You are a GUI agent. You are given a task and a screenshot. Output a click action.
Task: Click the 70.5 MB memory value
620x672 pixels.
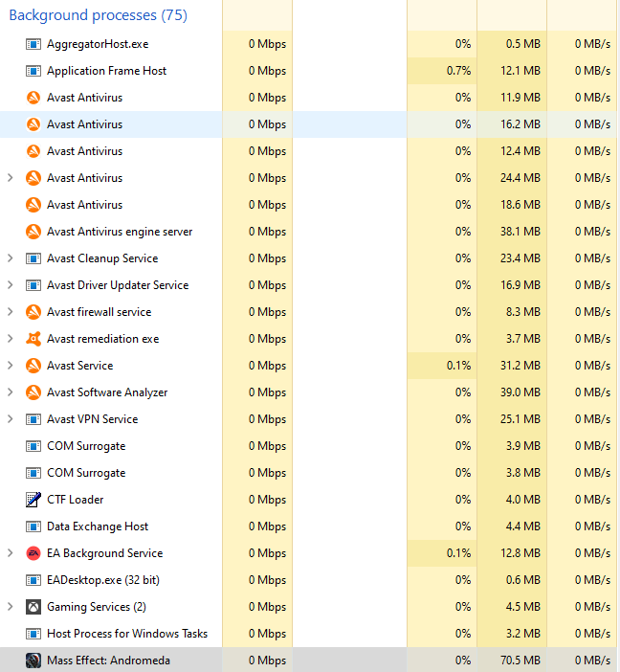(x=520, y=661)
